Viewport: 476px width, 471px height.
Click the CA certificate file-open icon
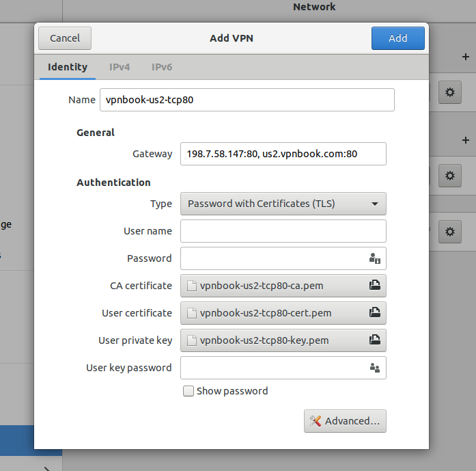375,285
